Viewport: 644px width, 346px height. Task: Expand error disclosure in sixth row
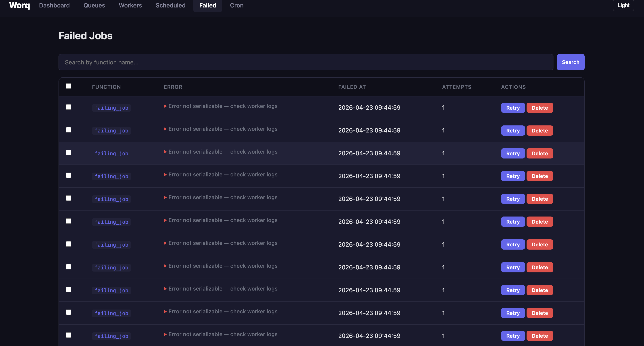pos(165,220)
